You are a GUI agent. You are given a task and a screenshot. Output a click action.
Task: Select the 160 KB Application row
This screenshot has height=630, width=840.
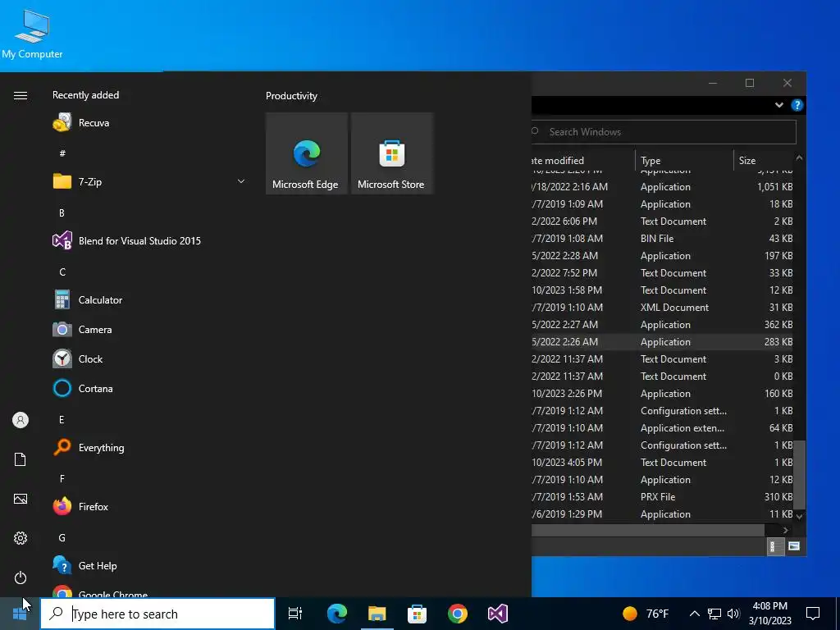tap(664, 394)
